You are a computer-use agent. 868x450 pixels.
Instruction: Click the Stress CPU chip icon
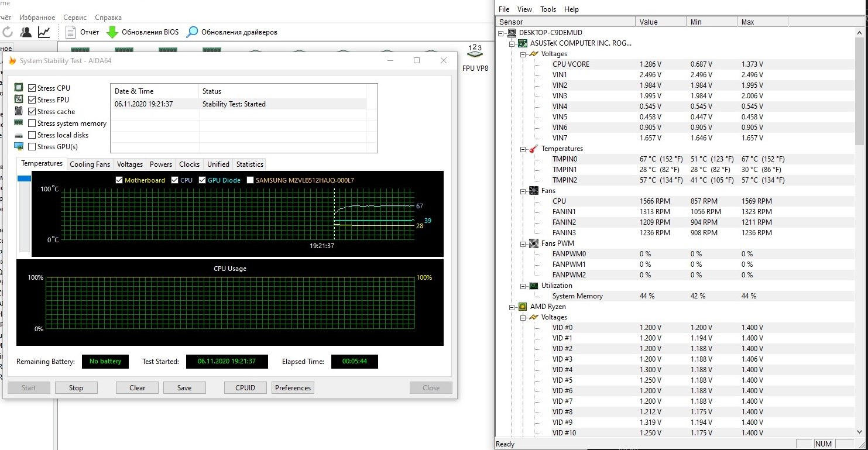[x=19, y=88]
